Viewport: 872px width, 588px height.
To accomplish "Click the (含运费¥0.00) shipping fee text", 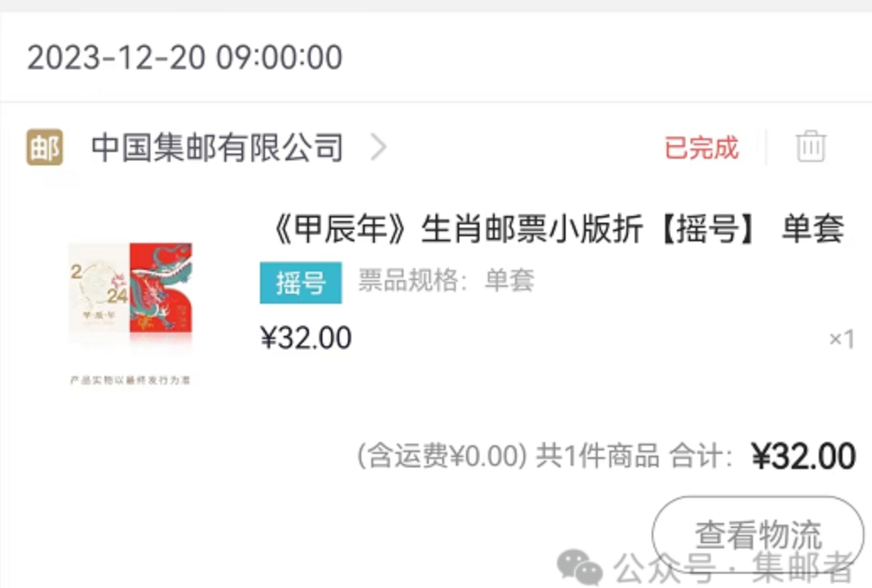I will tap(441, 456).
